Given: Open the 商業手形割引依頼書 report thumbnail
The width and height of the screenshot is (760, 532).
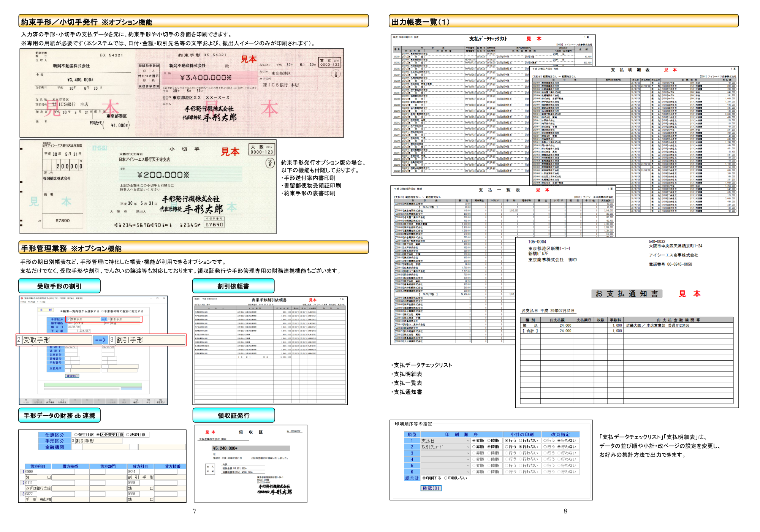Looking at the screenshot, I should (x=270, y=350).
